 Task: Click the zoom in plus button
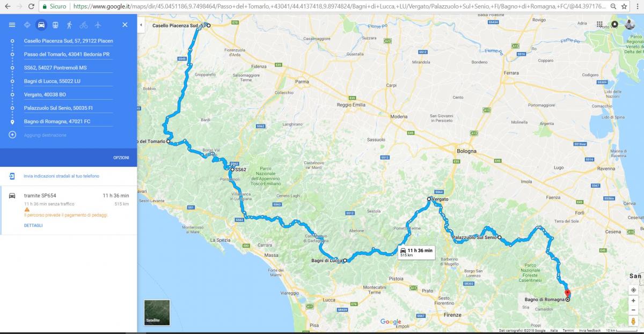pyautogui.click(x=633, y=301)
